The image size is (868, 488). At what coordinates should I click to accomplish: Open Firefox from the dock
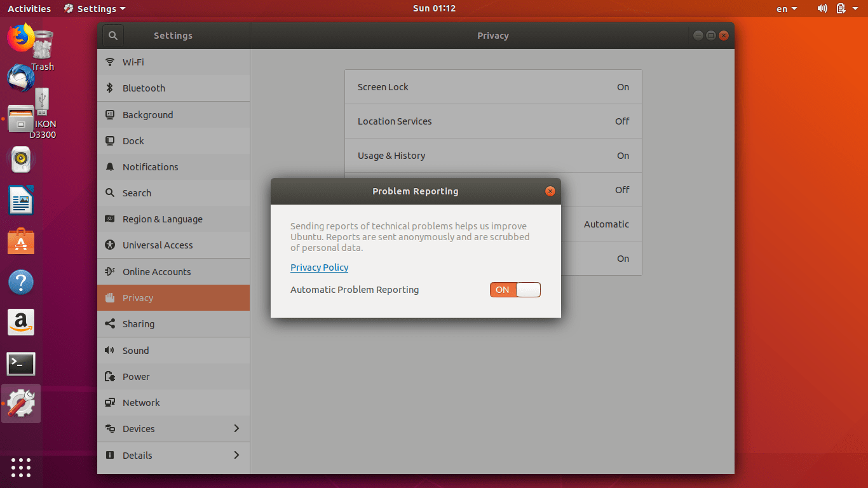[x=20, y=37]
